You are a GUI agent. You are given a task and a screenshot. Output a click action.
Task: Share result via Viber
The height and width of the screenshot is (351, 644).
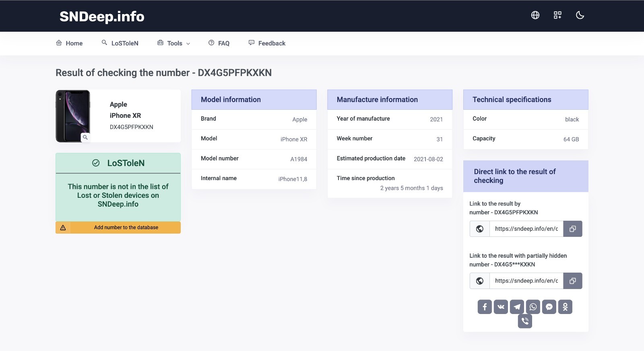pos(525,321)
